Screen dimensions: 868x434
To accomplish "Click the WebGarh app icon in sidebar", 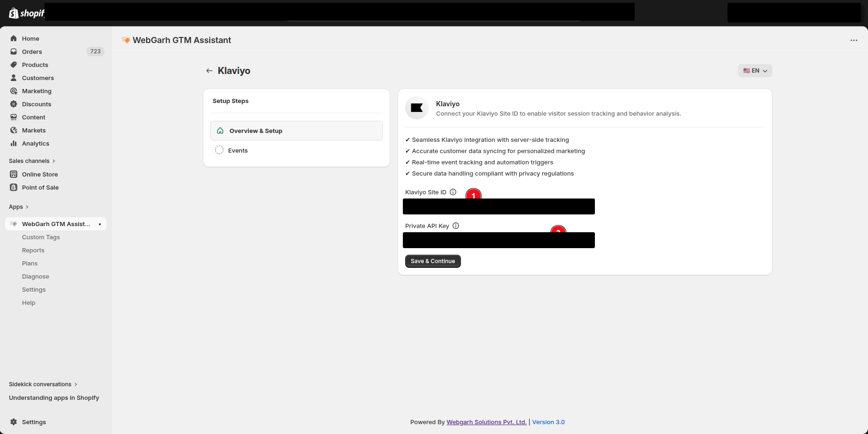I will [14, 224].
